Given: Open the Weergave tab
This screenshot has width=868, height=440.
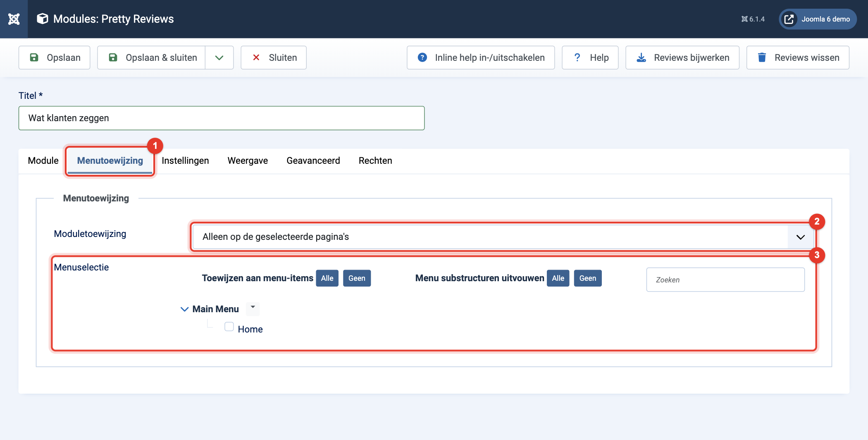Looking at the screenshot, I should 248,160.
